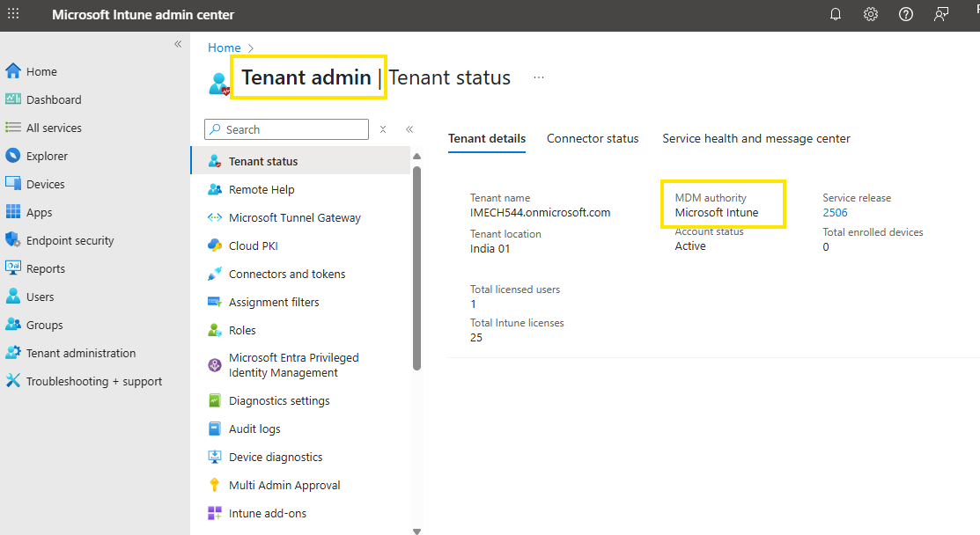Image resolution: width=980 pixels, height=535 pixels.
Task: Switch to the Tenant details tab
Action: click(x=487, y=138)
